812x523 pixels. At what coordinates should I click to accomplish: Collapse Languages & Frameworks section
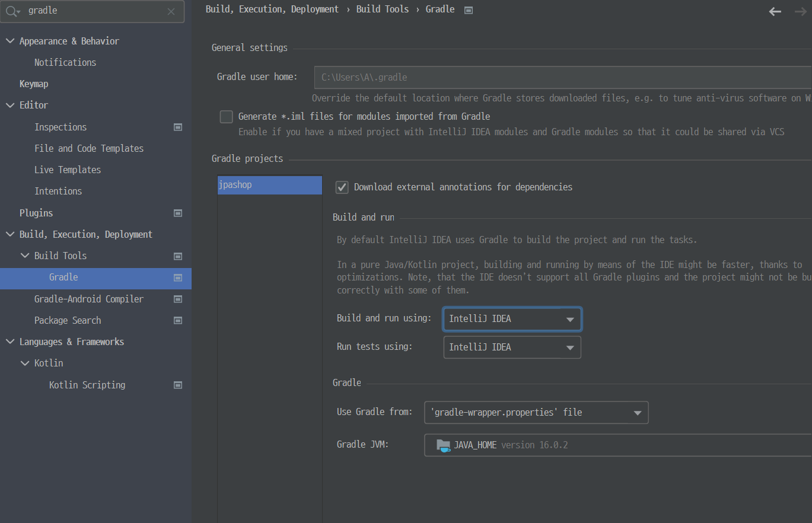tap(9, 342)
